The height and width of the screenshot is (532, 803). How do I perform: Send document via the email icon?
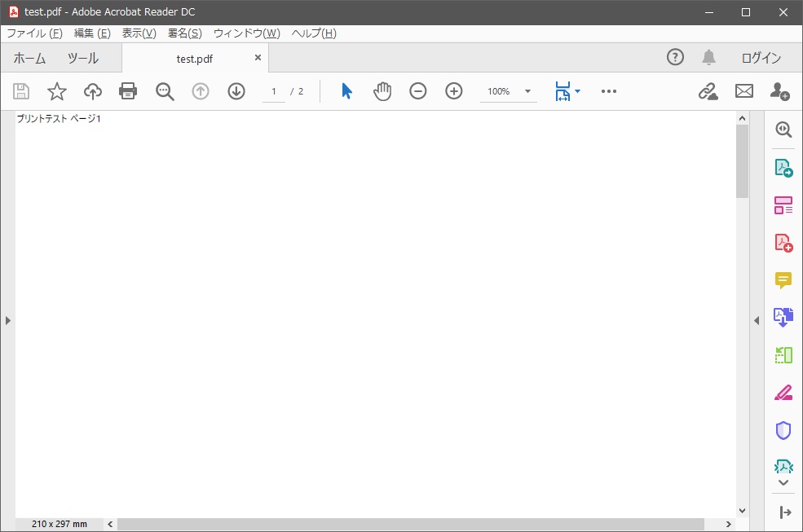point(743,91)
